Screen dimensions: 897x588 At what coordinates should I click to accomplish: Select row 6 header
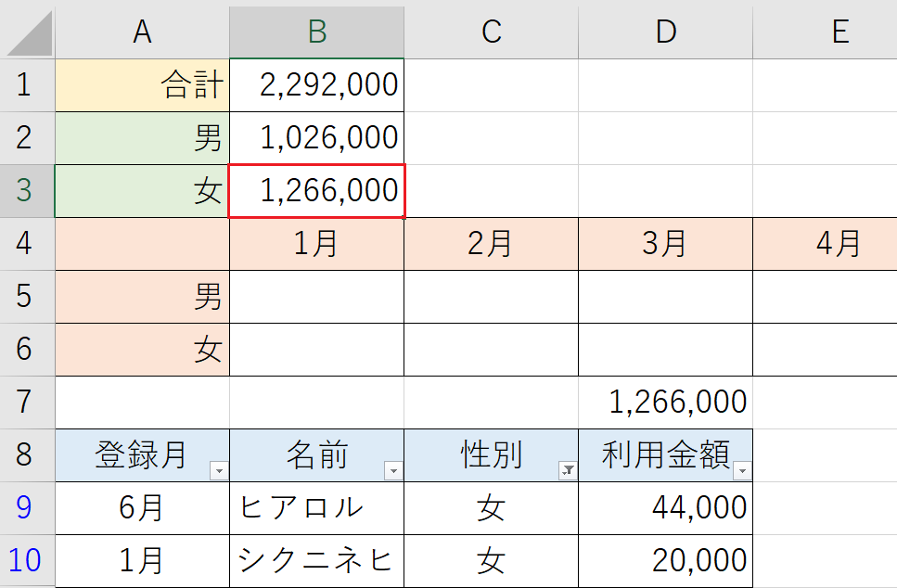tap(28, 350)
